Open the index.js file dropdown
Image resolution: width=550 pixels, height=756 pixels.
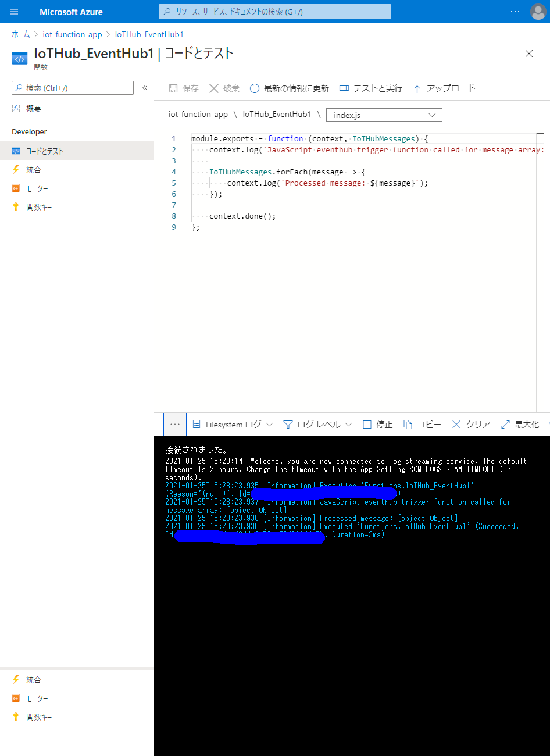tap(384, 115)
